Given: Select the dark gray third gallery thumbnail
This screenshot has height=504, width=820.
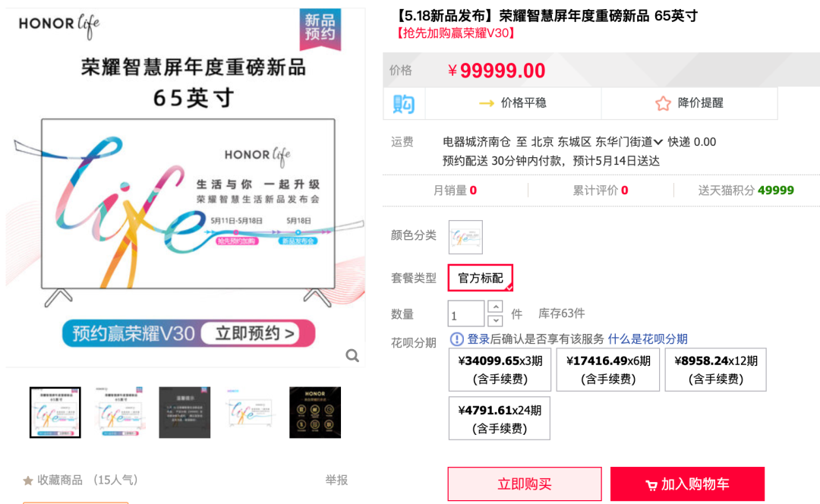Looking at the screenshot, I should tap(184, 412).
